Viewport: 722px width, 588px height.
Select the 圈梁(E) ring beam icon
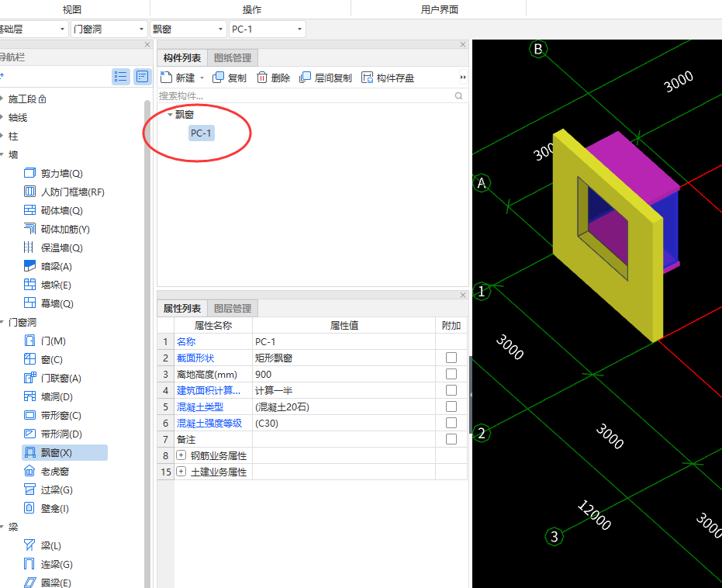click(29, 583)
